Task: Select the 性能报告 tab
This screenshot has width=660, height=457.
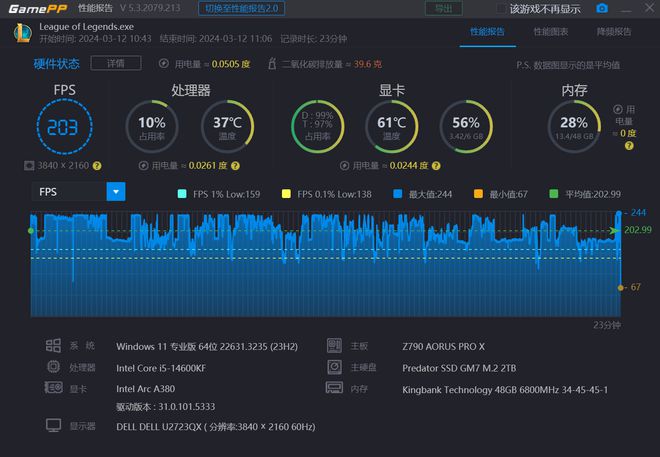Action: coord(487,32)
